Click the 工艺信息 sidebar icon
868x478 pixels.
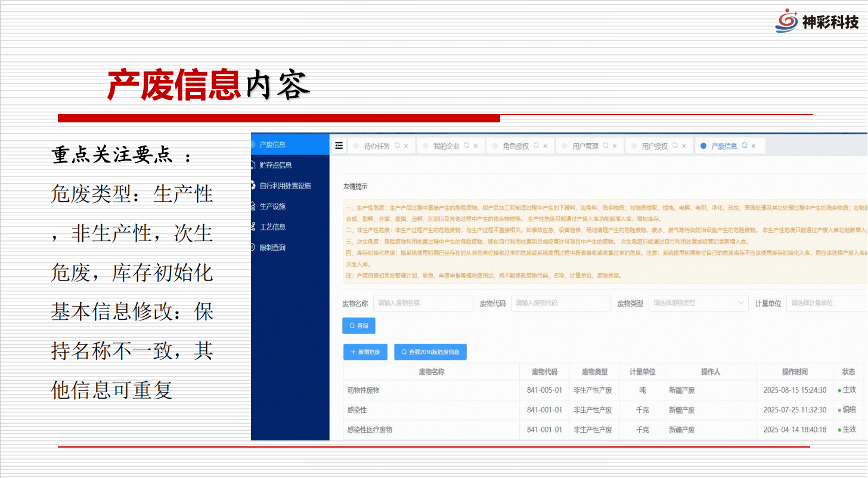pos(253,227)
